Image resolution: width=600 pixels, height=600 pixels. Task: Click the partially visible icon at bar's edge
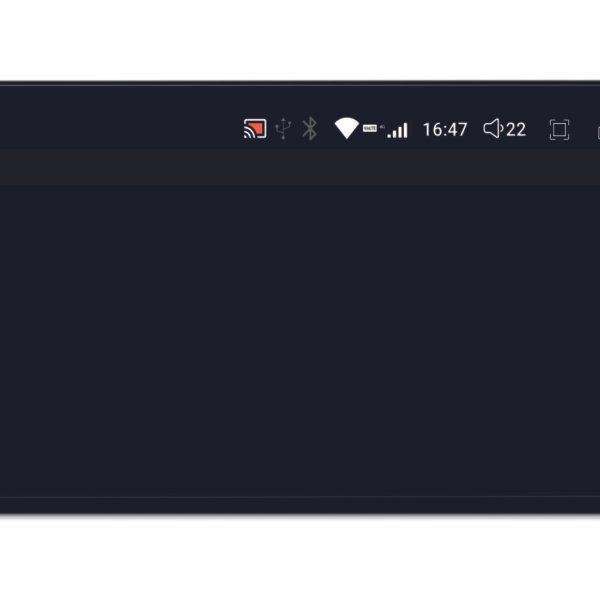[x=598, y=132]
